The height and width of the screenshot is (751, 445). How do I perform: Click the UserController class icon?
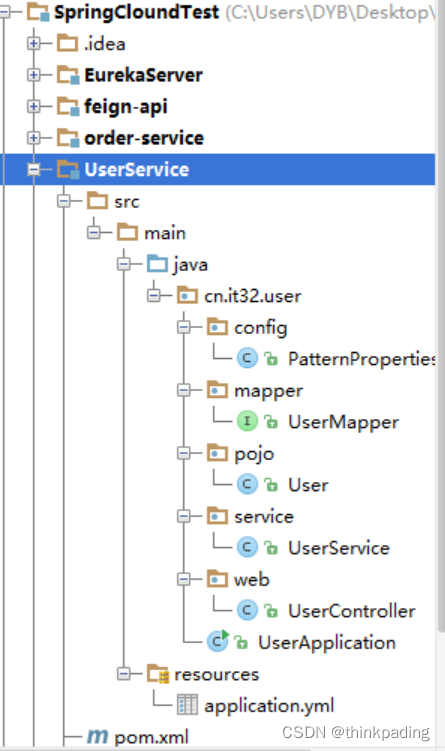tap(247, 611)
